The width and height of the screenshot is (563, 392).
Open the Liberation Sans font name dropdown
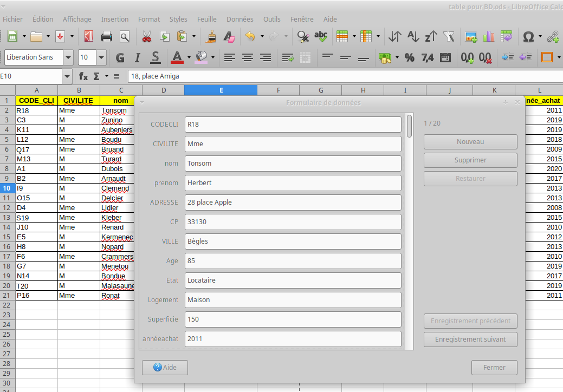tap(68, 57)
